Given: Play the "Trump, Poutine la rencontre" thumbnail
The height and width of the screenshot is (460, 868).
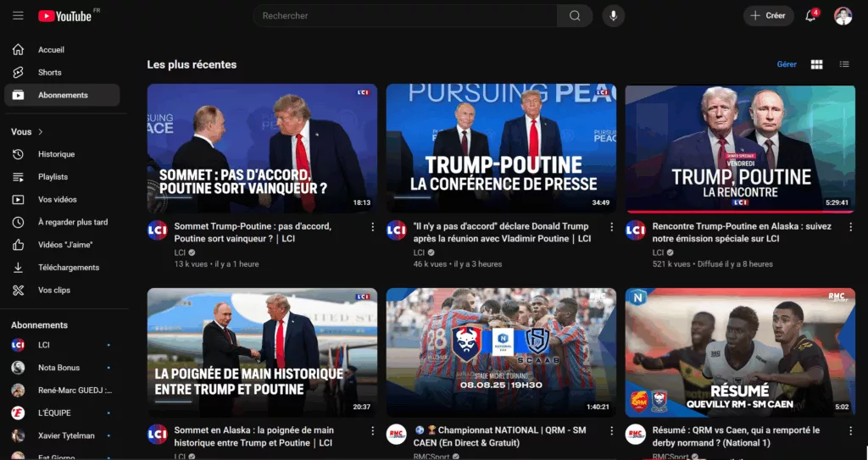Looking at the screenshot, I should point(740,148).
